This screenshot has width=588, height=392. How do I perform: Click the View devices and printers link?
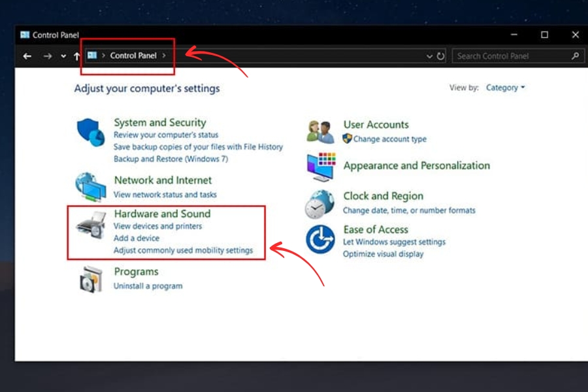click(157, 226)
